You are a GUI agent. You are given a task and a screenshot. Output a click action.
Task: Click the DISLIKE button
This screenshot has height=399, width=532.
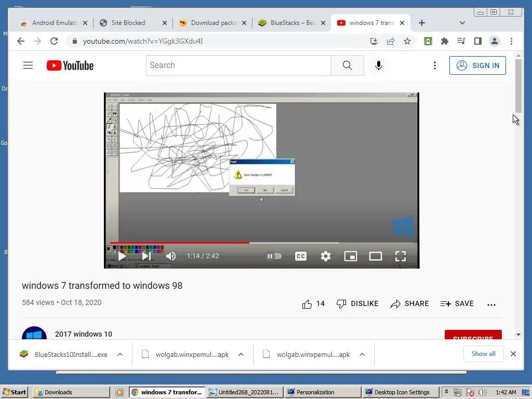(357, 303)
